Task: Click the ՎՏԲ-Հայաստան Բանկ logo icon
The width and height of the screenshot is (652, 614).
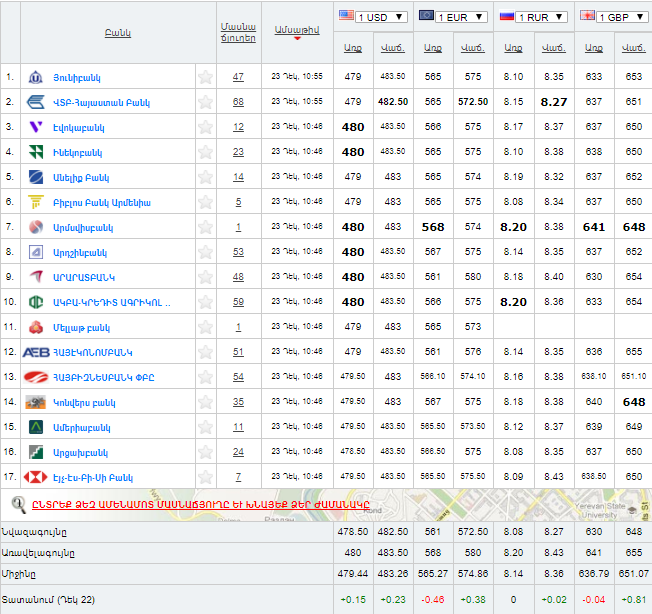Action: point(35,102)
